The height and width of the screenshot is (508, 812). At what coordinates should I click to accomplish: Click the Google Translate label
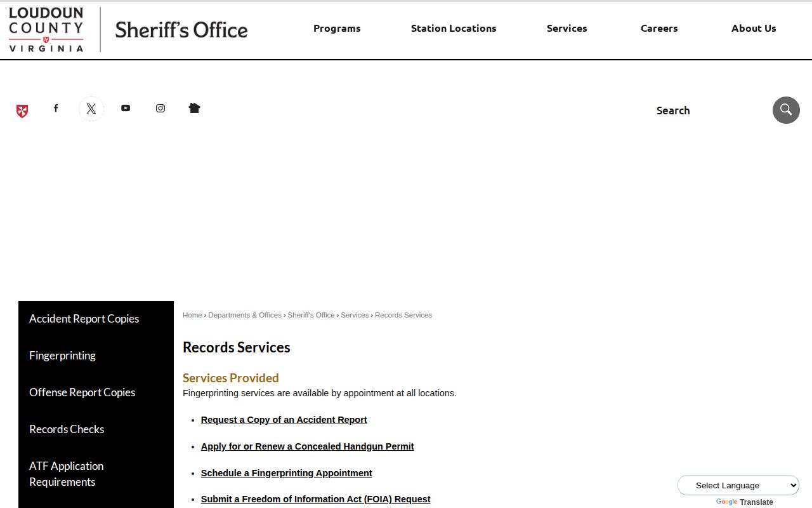745,502
